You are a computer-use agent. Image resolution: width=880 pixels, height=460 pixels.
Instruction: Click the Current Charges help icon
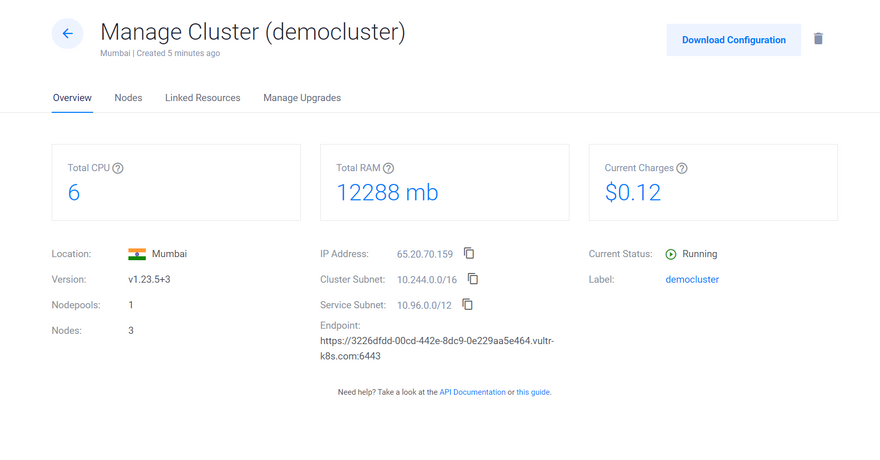[682, 168]
